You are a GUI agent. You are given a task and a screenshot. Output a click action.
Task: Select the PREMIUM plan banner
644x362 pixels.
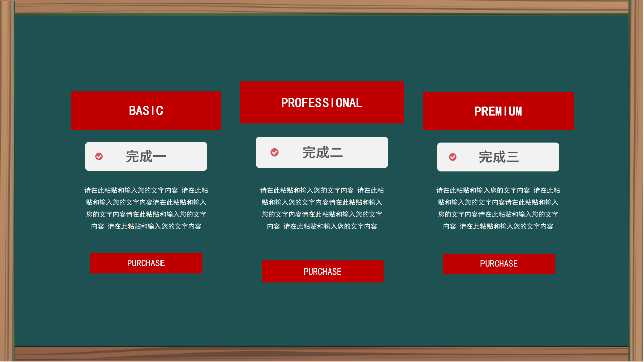pos(498,111)
